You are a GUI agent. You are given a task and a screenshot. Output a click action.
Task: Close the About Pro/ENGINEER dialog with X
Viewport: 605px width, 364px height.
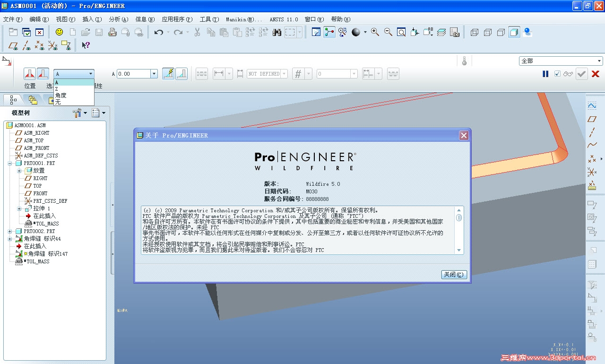coord(464,136)
